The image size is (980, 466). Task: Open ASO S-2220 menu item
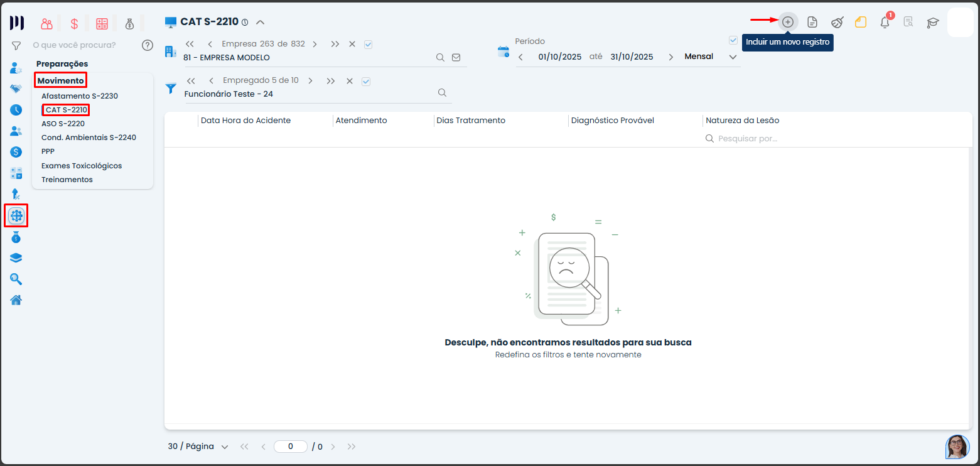[63, 124]
